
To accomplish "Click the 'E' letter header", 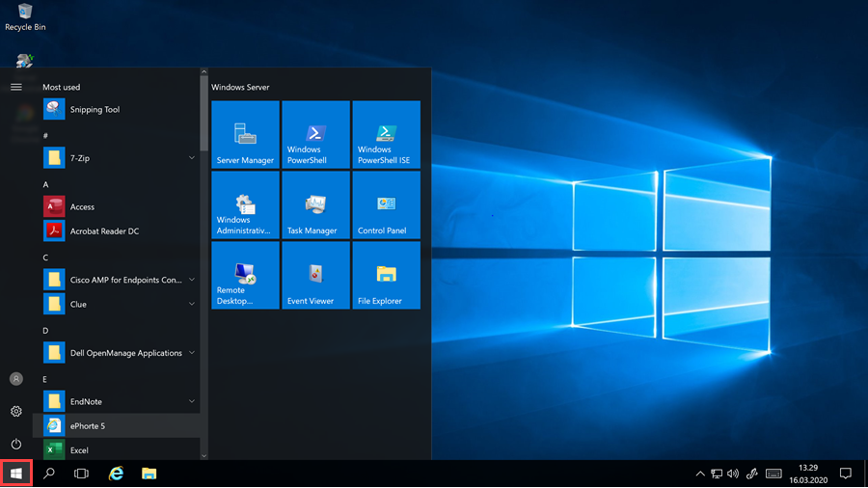I will (x=44, y=379).
